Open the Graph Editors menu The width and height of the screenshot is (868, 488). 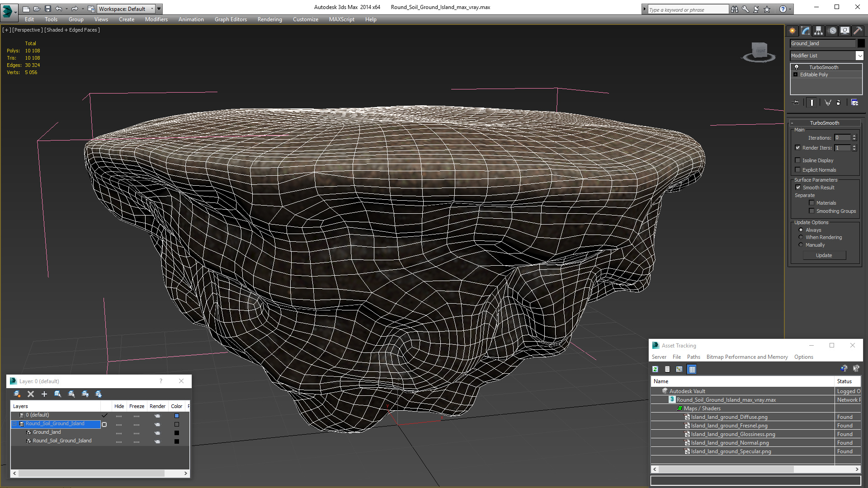point(231,19)
